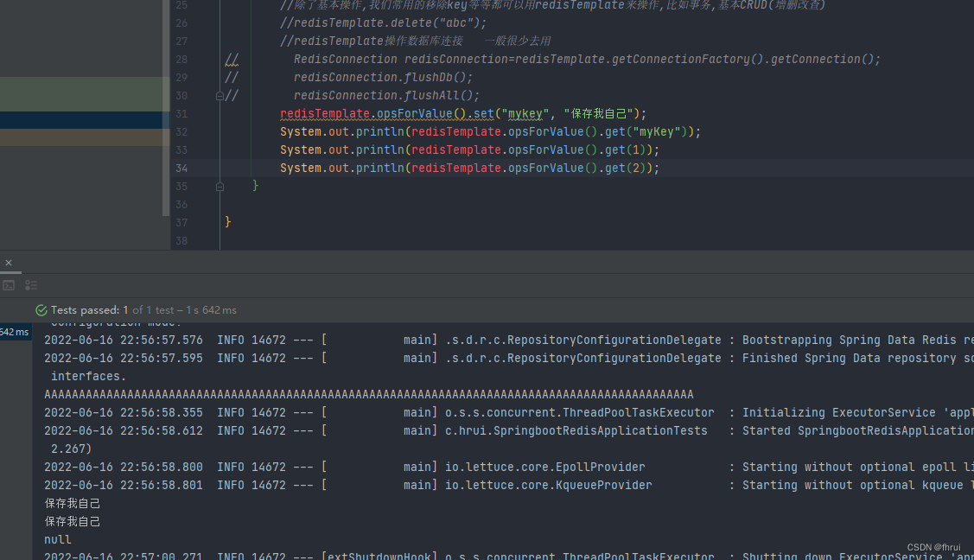The image size is (974, 560).
Task: Click line number 31 in the gutter
Action: (x=181, y=113)
